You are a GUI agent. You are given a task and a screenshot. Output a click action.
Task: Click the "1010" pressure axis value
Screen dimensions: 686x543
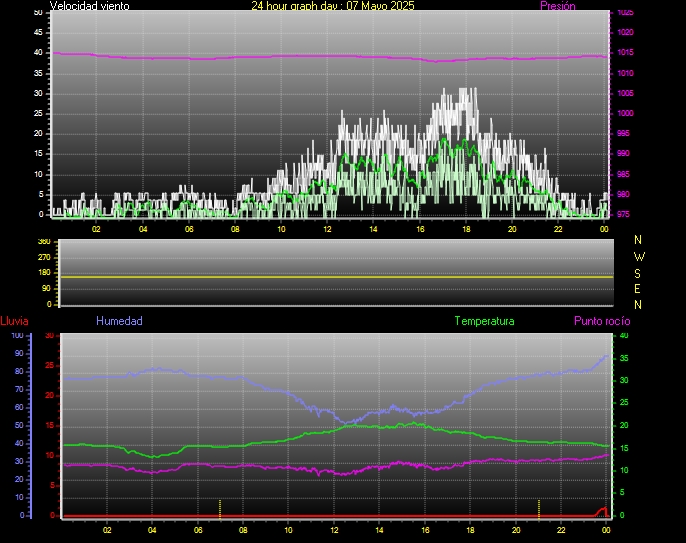click(625, 73)
